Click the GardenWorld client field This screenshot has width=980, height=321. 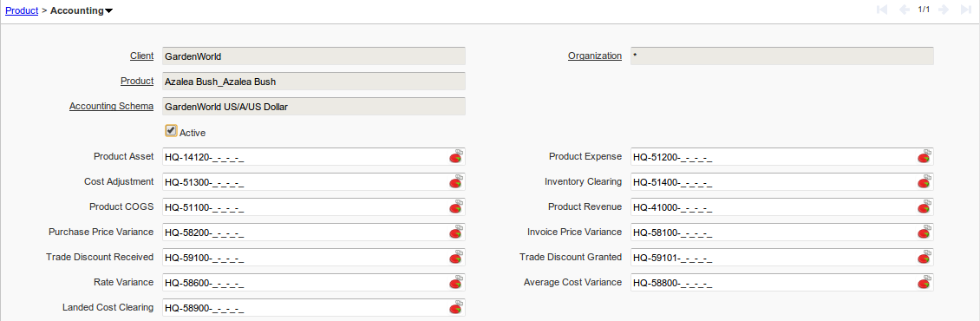(314, 56)
